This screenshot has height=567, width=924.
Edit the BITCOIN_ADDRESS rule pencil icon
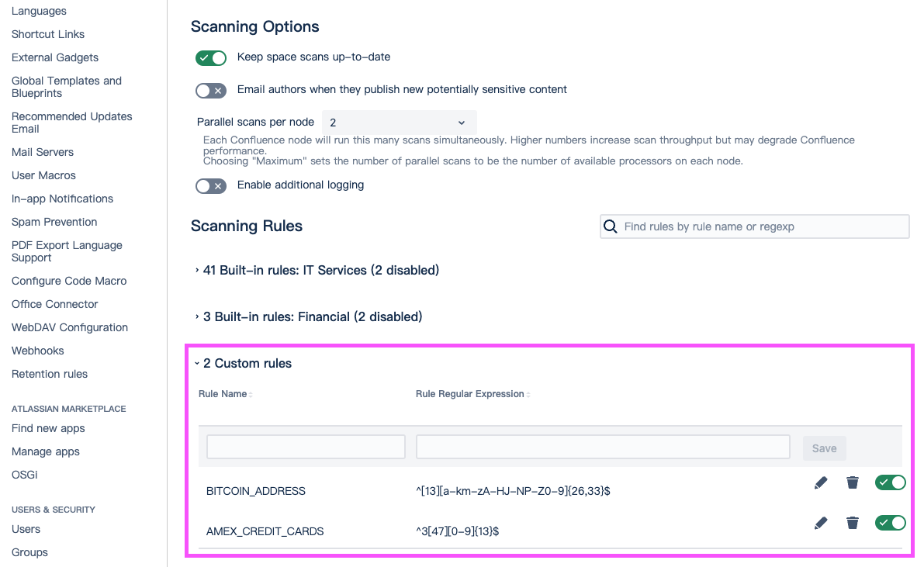click(x=821, y=482)
